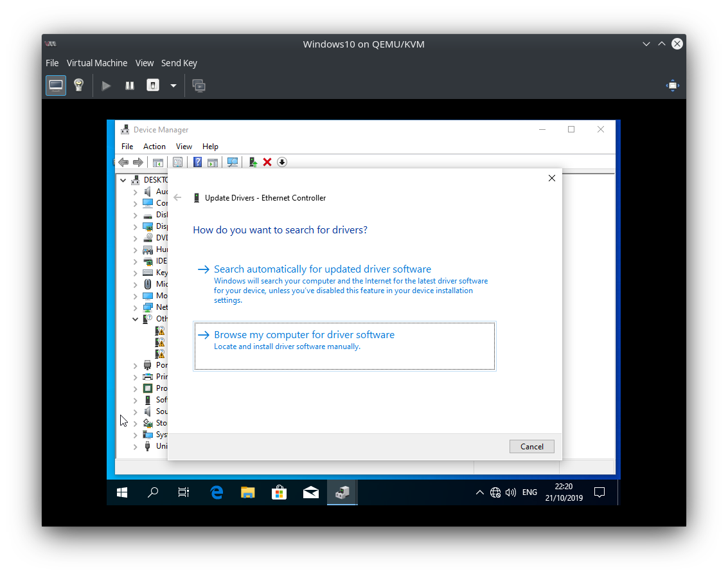Screen dimensions: 728x576
Task: Open the View menu in the QEMU/KVM window
Action: (x=145, y=63)
